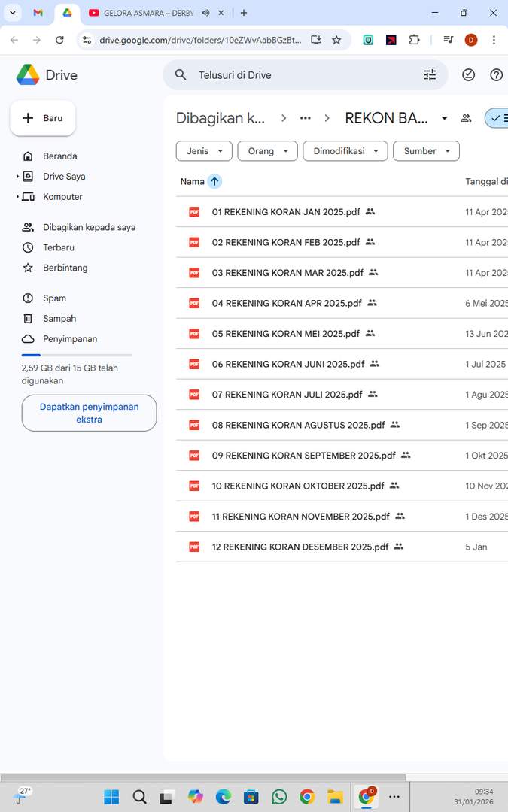The width and height of the screenshot is (508, 812).
Task: Click the search filter options icon
Action: click(430, 75)
